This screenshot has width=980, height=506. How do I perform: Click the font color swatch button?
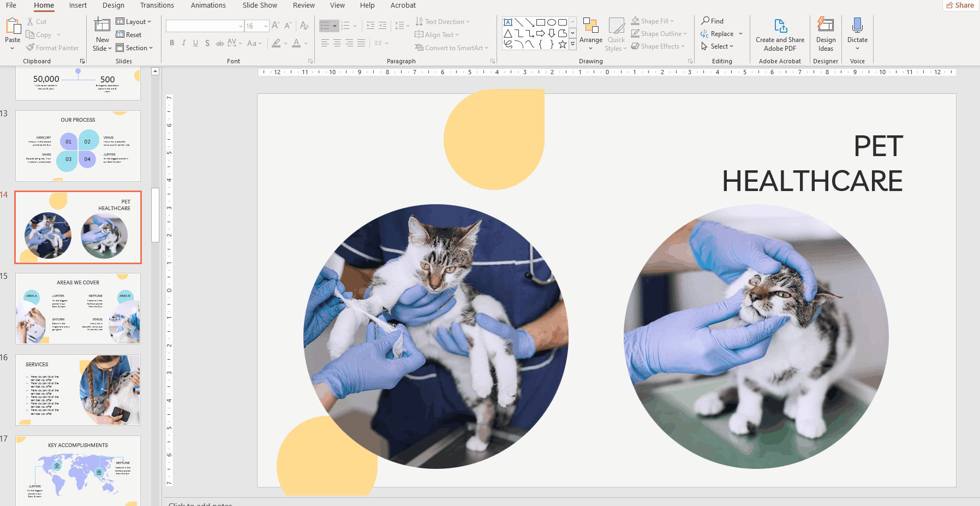tap(296, 43)
